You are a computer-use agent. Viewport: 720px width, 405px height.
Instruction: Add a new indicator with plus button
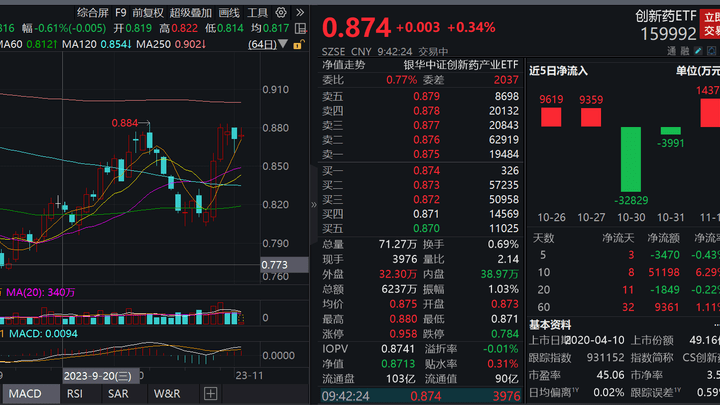tap(210, 394)
